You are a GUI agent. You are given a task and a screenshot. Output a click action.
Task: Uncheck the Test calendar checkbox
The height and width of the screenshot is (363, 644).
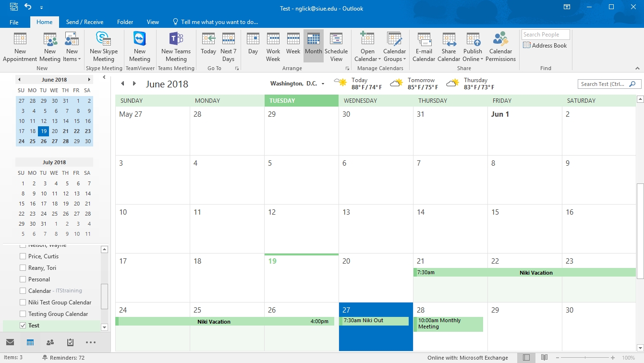click(23, 326)
